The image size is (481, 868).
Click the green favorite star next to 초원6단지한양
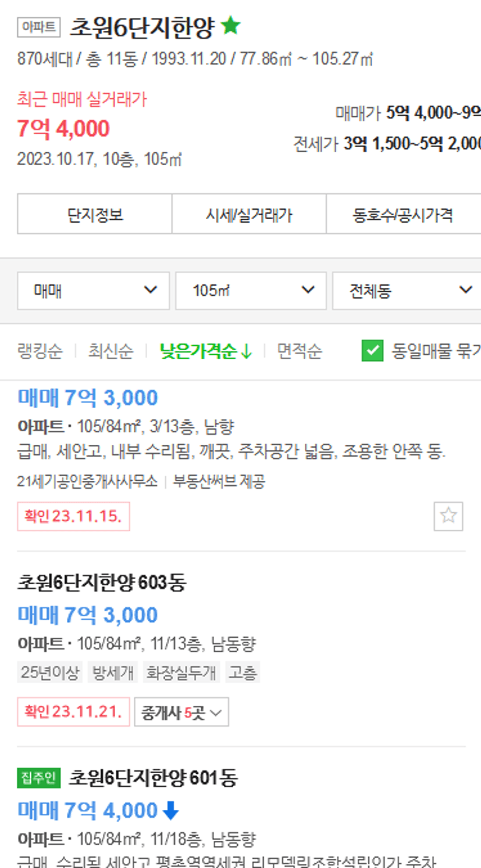click(231, 26)
